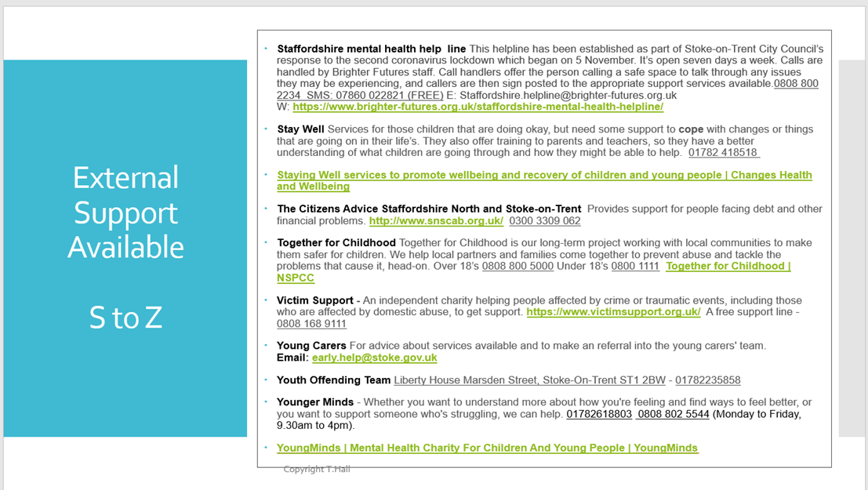Click the Under 18's number 0800 1111

click(635, 267)
